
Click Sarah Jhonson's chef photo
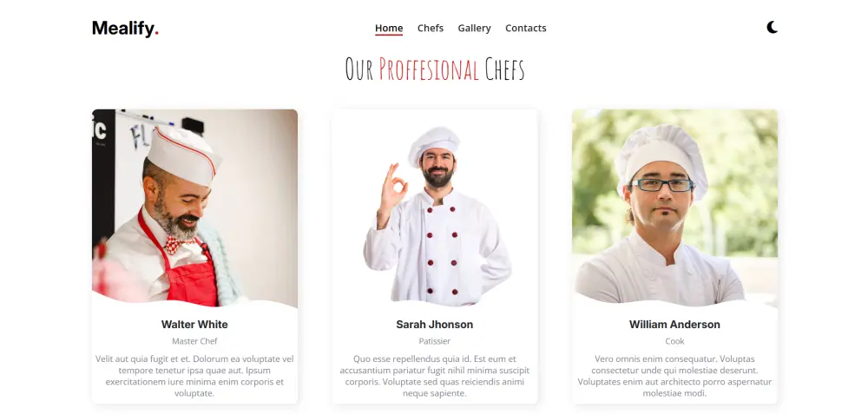tap(435, 208)
